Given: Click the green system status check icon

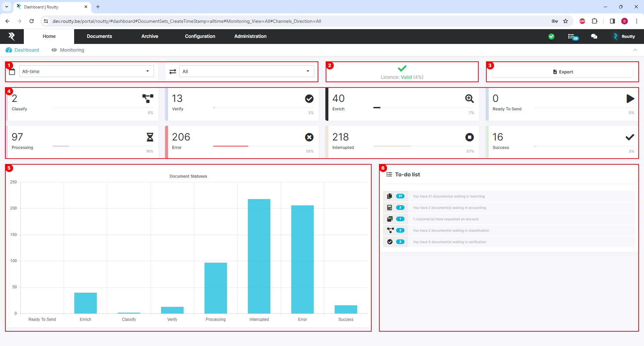Looking at the screenshot, I should point(551,37).
